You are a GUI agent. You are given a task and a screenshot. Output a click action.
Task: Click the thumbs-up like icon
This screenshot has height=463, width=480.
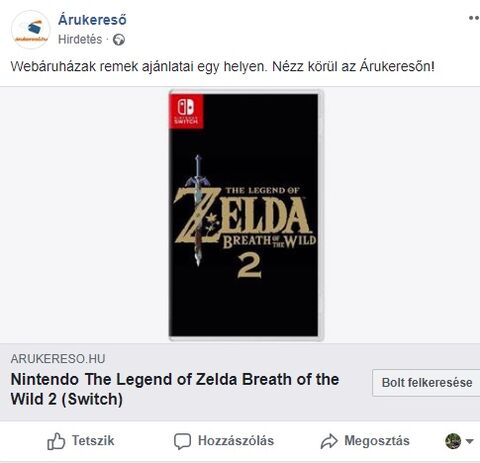click(x=56, y=441)
